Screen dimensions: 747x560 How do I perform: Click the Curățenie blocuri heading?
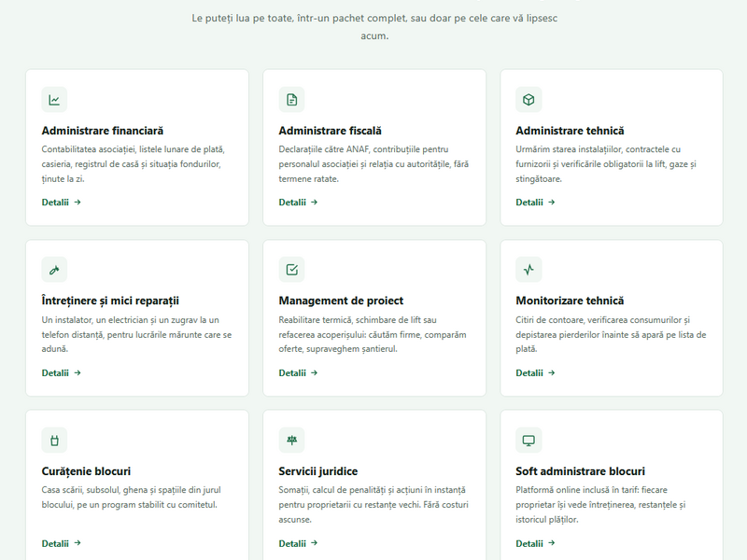[x=86, y=471]
